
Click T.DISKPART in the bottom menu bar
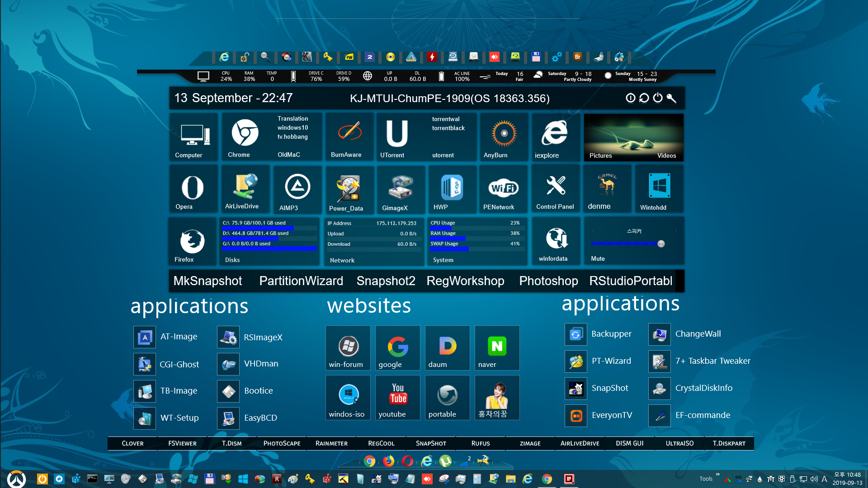pyautogui.click(x=729, y=443)
